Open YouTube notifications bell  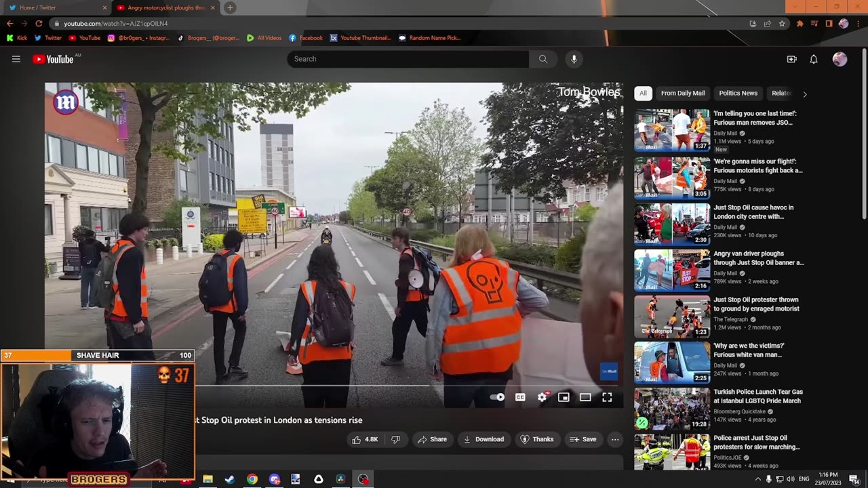(x=814, y=59)
